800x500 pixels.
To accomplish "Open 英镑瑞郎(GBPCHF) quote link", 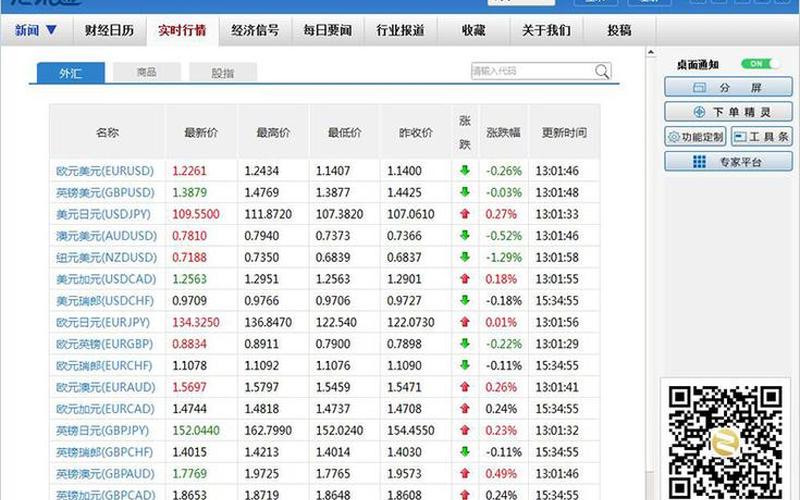I will (x=104, y=452).
